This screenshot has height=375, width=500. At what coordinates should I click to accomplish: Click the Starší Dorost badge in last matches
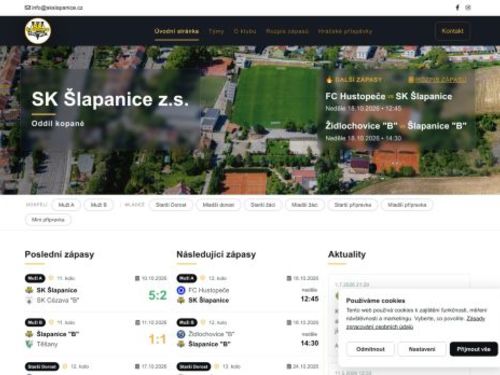[42, 367]
